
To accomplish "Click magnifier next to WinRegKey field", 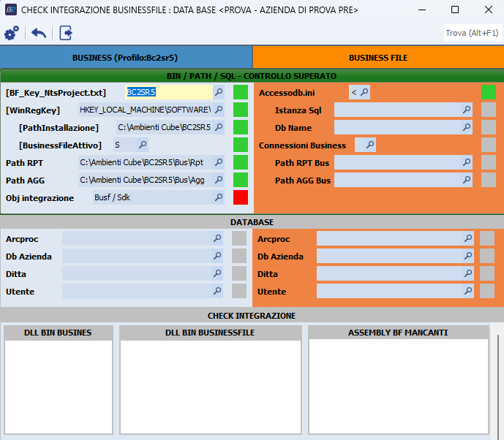I will tap(219, 110).
